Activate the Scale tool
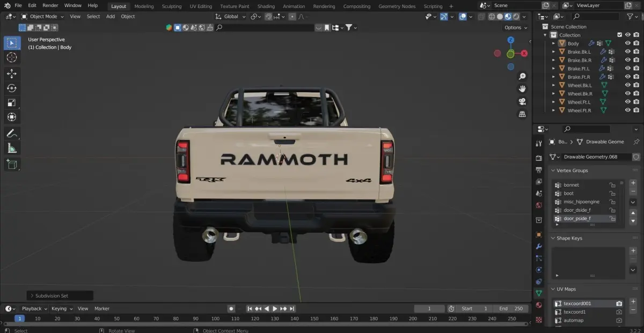The image size is (644, 333). pyautogui.click(x=12, y=103)
